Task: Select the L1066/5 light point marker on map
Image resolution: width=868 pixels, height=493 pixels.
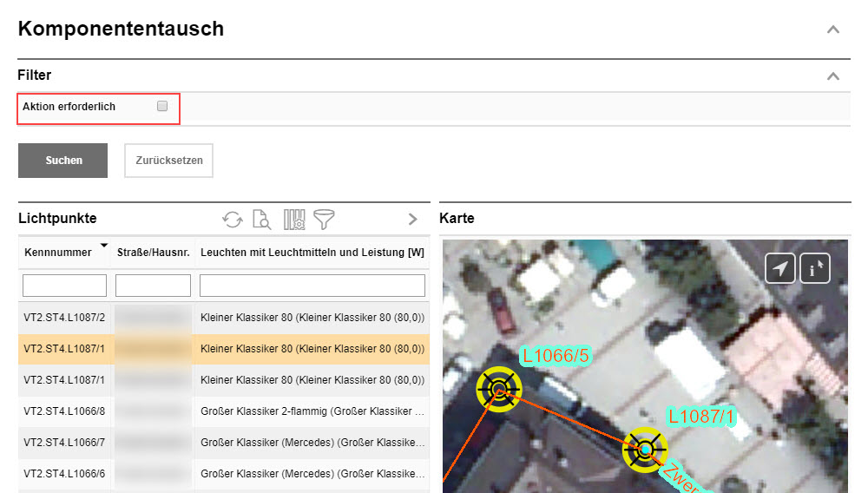Action: 499,390
